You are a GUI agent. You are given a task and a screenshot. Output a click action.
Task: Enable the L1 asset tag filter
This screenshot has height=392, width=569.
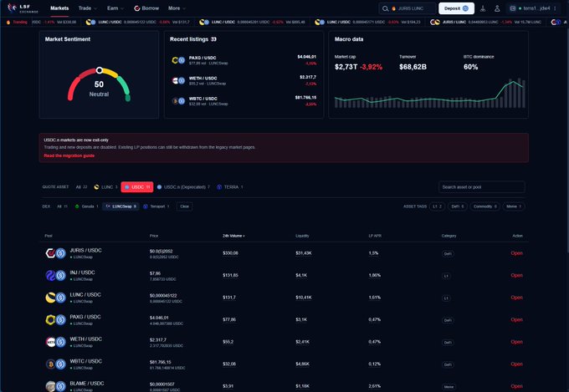(x=437, y=206)
